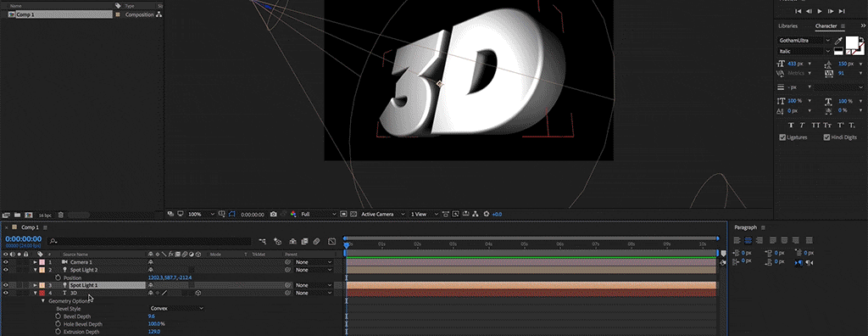
Task: Open the GothamUltra font family dropdown
Action: (x=804, y=41)
